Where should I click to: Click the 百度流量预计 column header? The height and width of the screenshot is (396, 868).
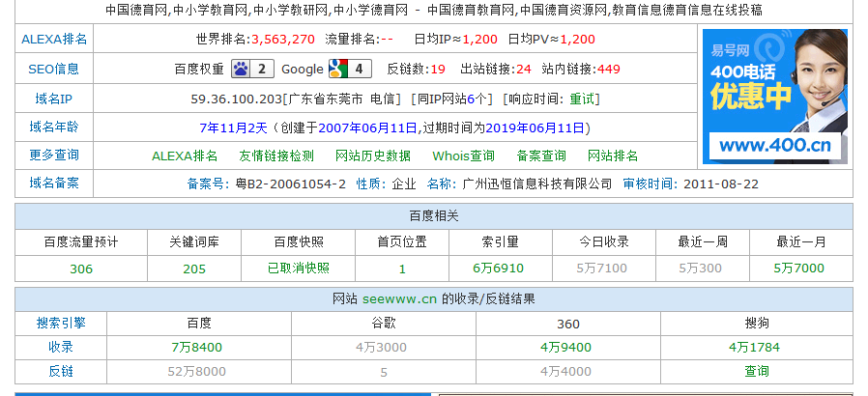[x=81, y=241]
